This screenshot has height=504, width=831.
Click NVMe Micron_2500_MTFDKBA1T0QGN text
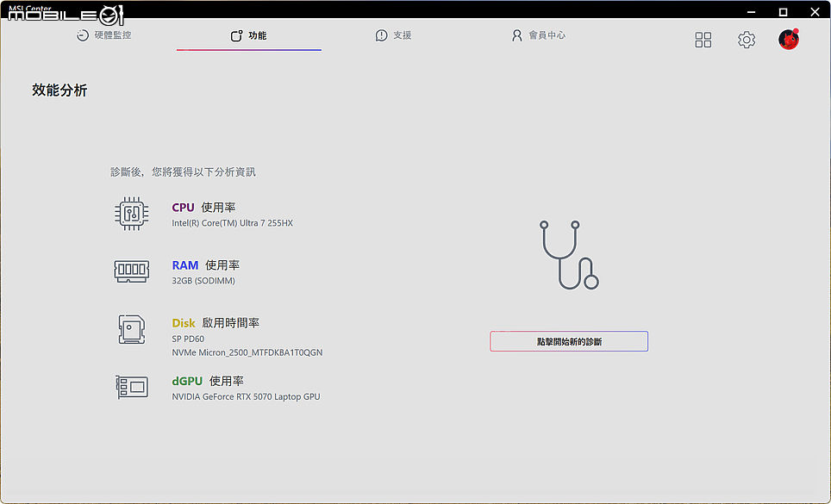(x=247, y=352)
